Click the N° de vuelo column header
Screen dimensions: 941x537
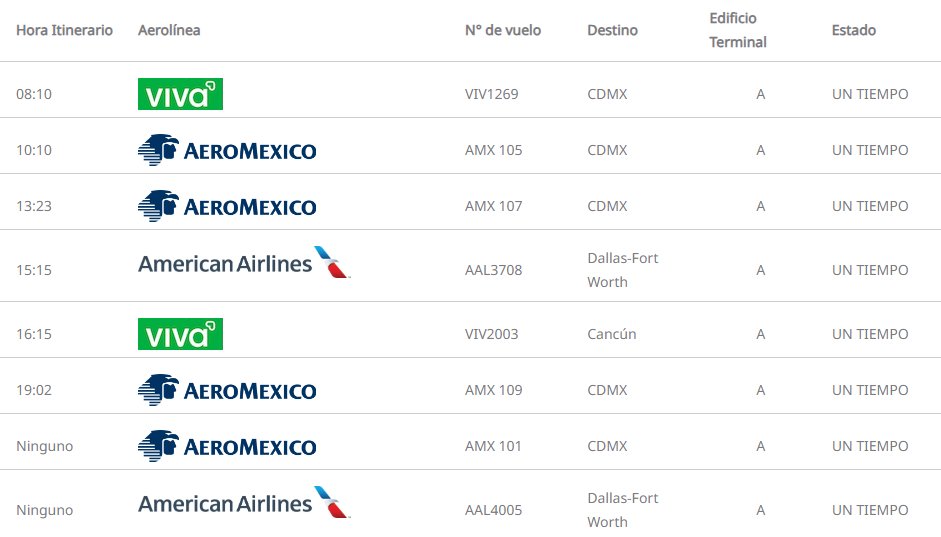[x=503, y=30]
